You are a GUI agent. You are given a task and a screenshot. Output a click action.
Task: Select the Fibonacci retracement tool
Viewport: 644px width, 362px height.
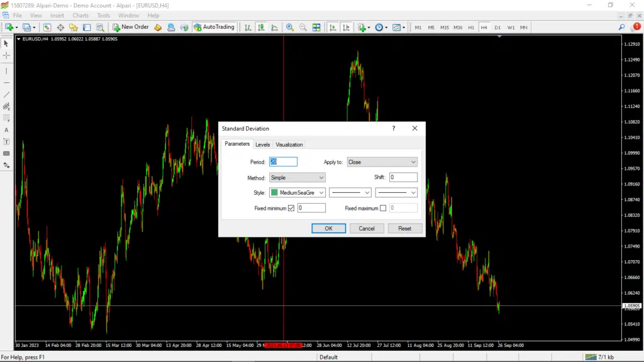(6, 118)
